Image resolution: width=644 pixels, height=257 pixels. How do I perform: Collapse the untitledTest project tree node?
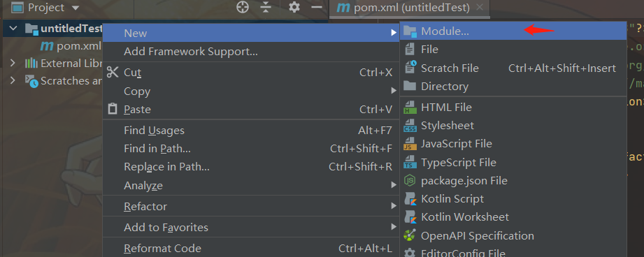pos(13,28)
